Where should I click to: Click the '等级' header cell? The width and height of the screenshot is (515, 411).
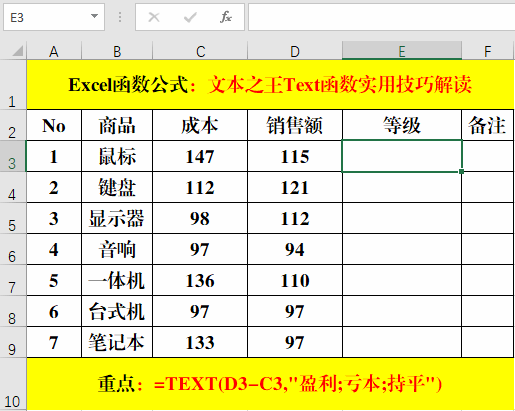pos(402,125)
